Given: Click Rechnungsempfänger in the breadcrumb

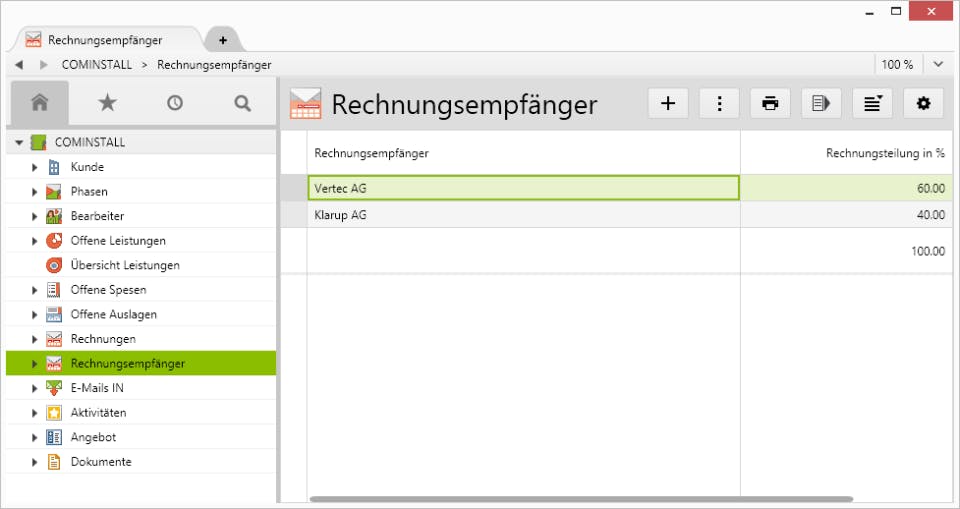Looking at the screenshot, I should coord(214,64).
